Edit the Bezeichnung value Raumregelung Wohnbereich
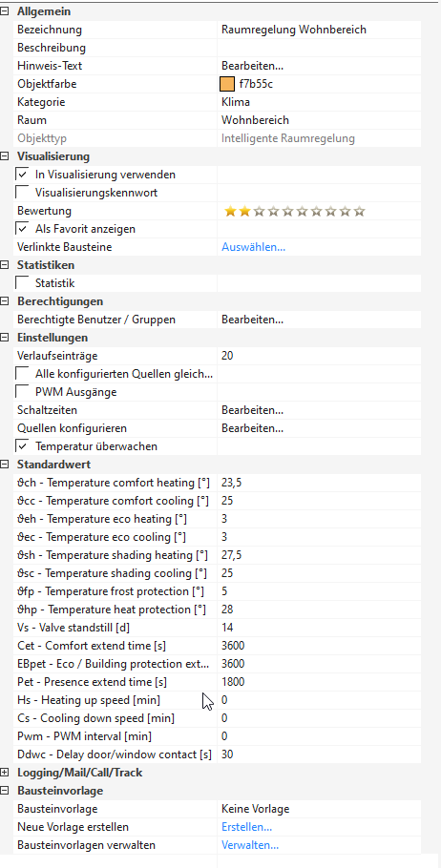 click(x=319, y=30)
